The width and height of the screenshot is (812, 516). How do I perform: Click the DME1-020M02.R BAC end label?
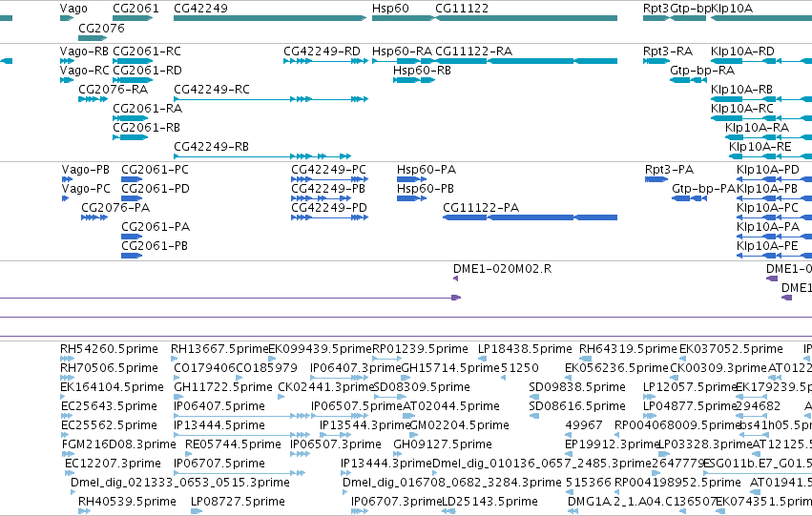point(502,269)
